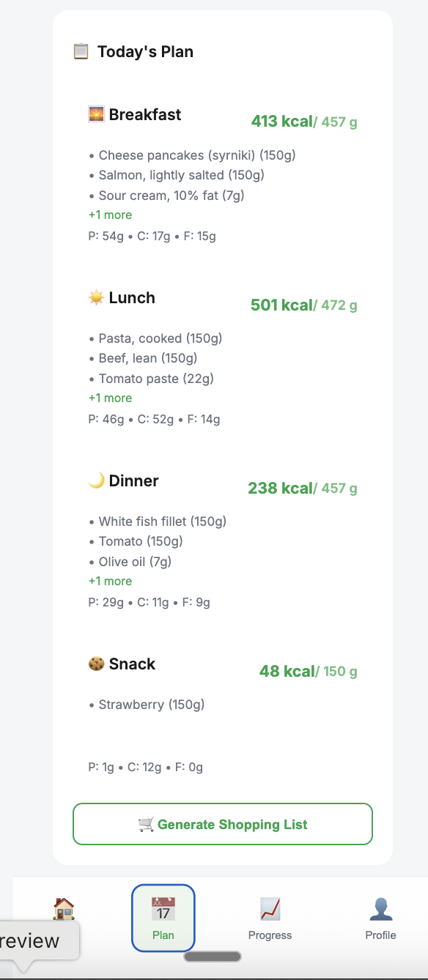
Task: Click the clipboard icon beside Today's Plan
Action: (81, 51)
